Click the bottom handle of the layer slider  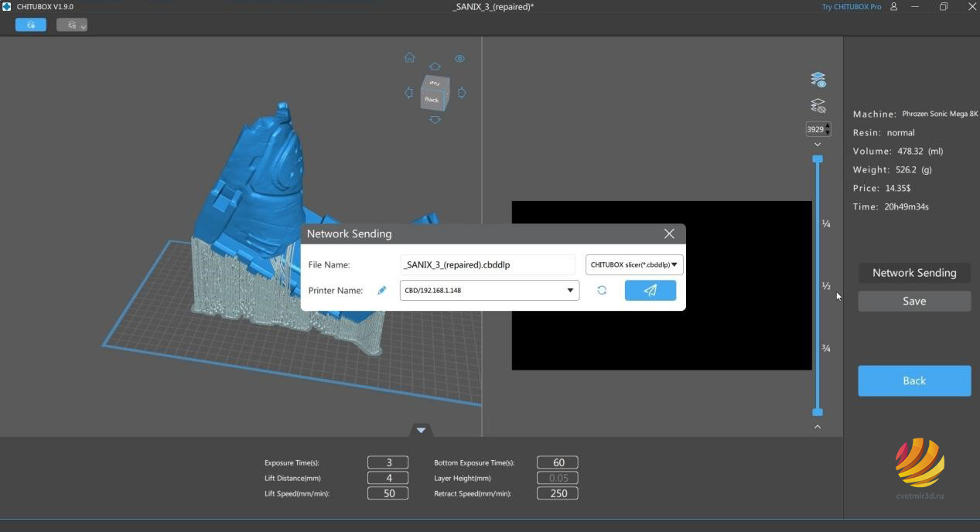[x=818, y=412]
